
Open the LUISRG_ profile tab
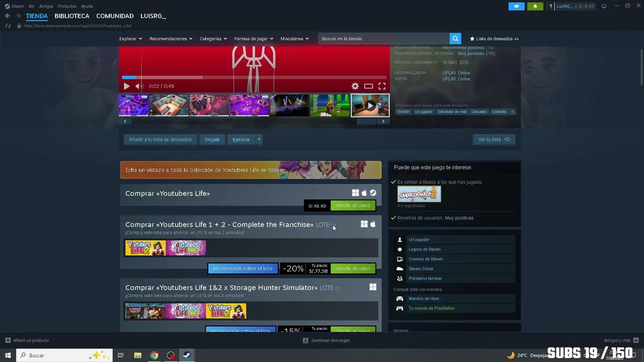pos(153,16)
